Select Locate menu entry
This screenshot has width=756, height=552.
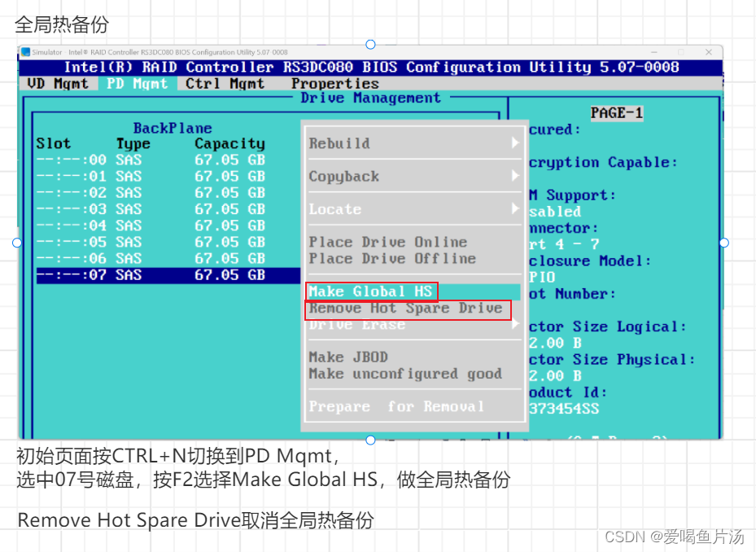pyautogui.click(x=335, y=209)
